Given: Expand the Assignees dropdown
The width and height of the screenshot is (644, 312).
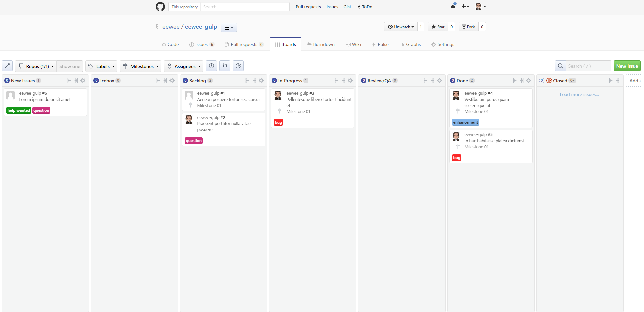Looking at the screenshot, I should 183,66.
